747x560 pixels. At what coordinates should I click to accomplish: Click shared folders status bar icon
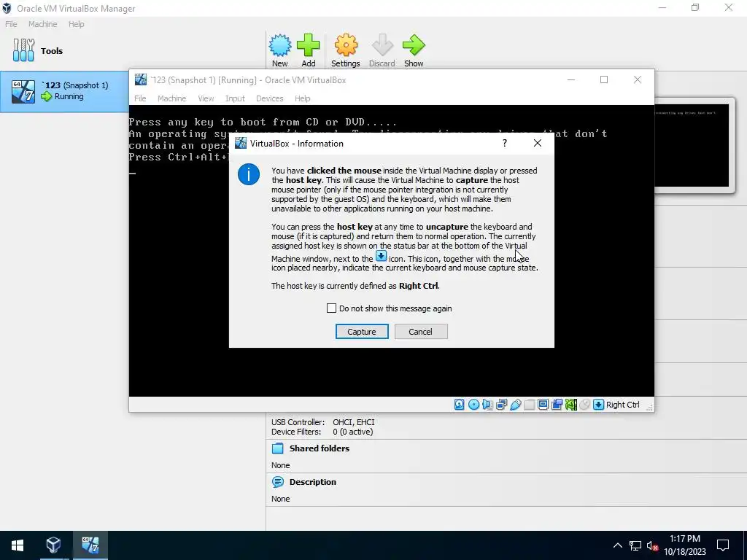pos(530,404)
